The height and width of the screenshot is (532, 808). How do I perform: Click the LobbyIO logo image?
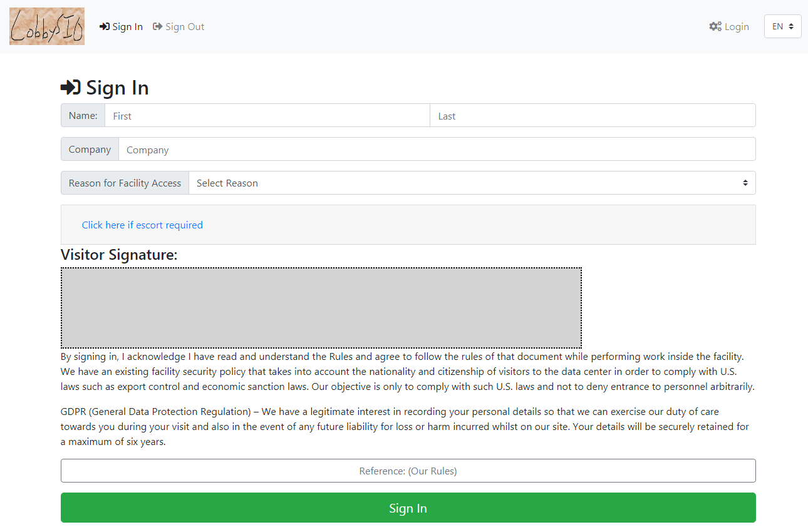pyautogui.click(x=47, y=26)
